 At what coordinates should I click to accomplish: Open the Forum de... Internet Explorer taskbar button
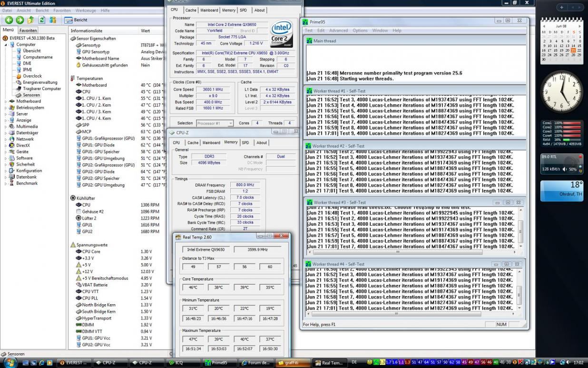pyautogui.click(x=257, y=362)
